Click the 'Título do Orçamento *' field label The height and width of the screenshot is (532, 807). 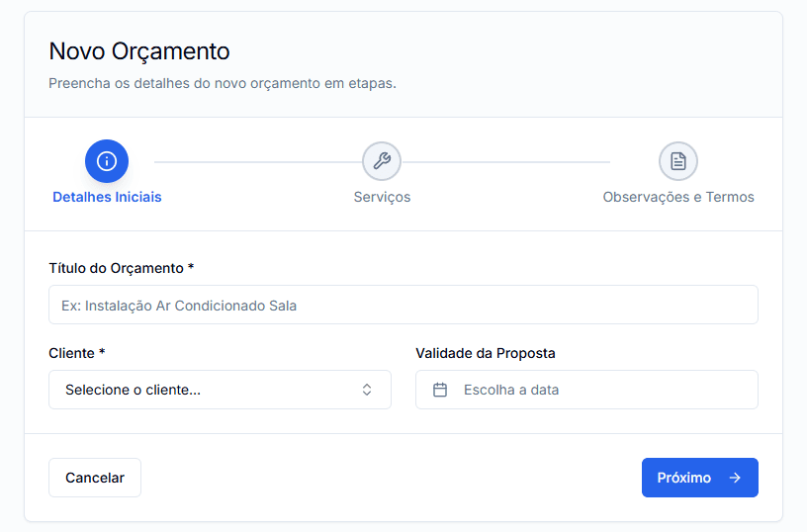tap(121, 268)
